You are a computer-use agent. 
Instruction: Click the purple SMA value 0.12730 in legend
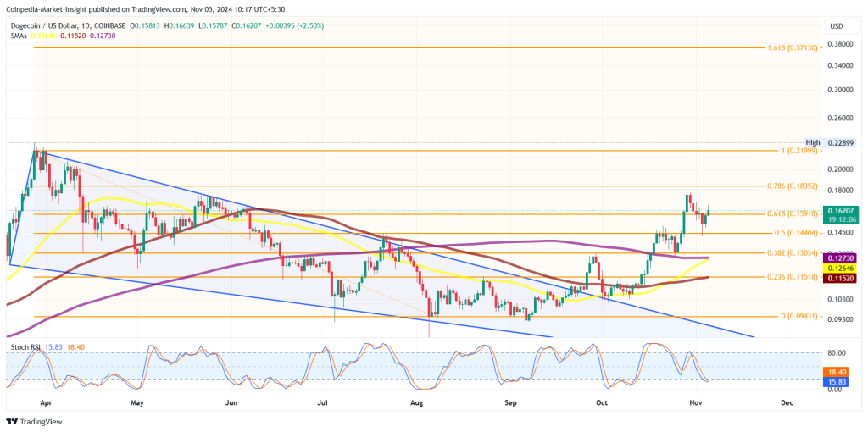[x=102, y=36]
